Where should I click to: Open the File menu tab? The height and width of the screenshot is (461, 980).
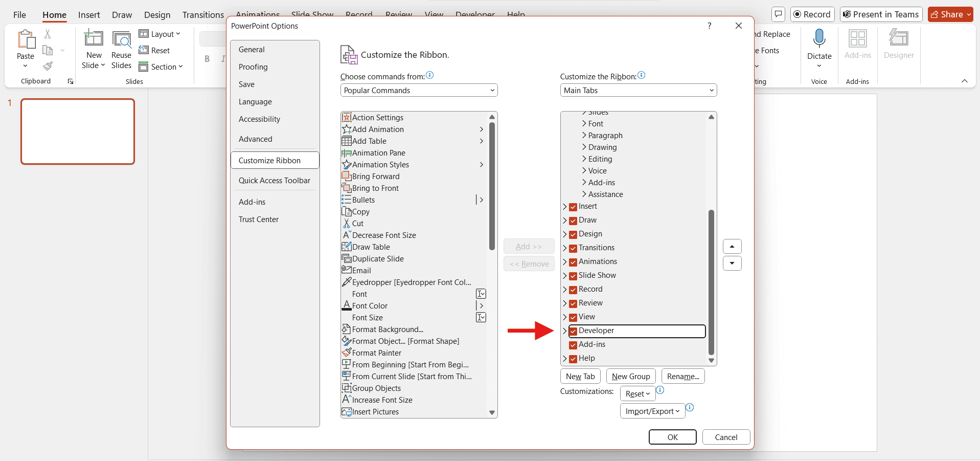tap(19, 15)
